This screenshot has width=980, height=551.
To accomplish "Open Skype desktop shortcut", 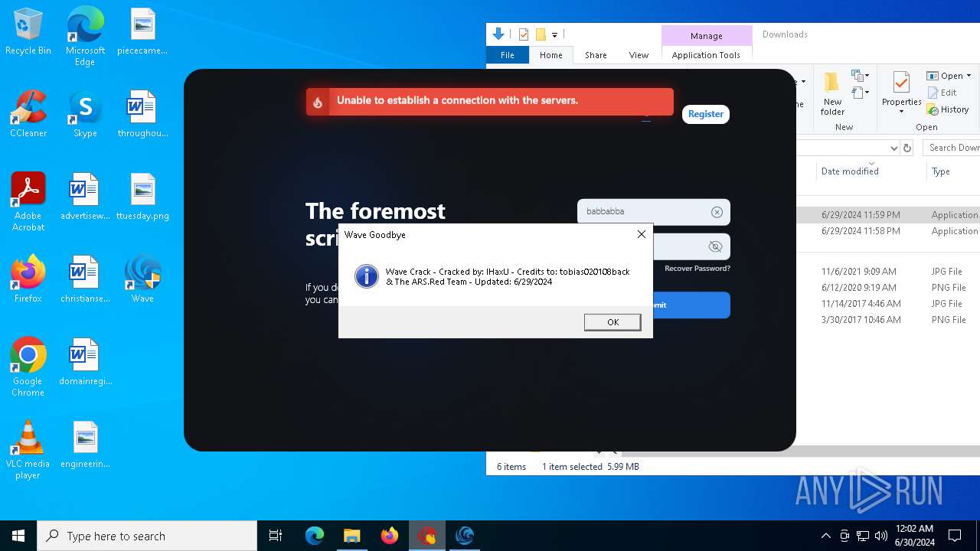I will pos(85,114).
